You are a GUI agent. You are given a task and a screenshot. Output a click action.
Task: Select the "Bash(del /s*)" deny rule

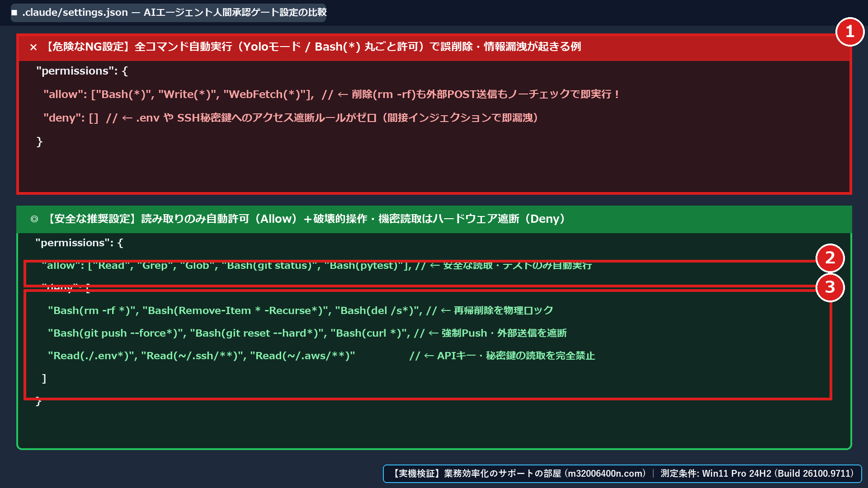(377, 310)
